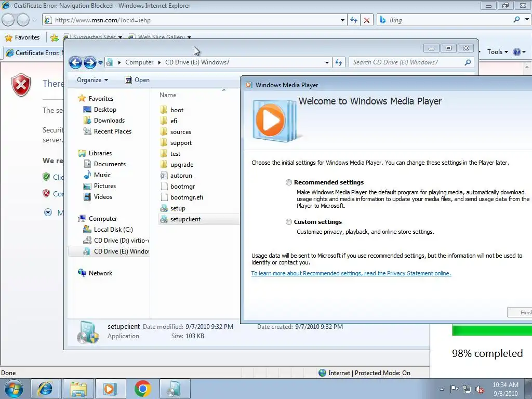
Task: Expand the Explorer address bar history dropdown
Action: point(327,63)
